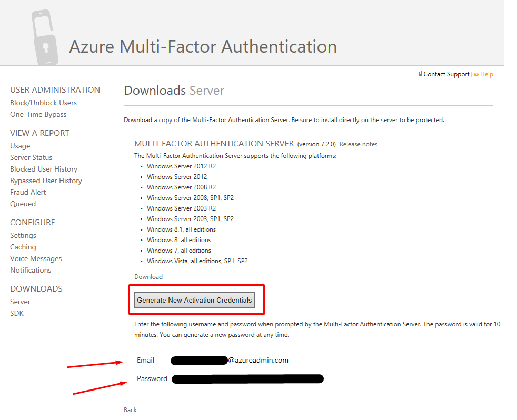
Task: Click the phone padlock logo
Action: coord(45,37)
